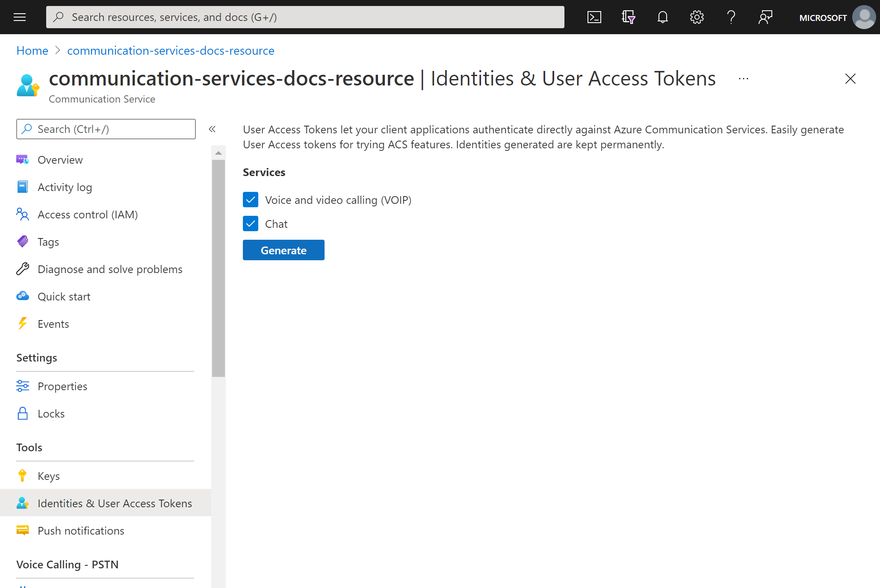Click the Generate button

click(x=283, y=250)
